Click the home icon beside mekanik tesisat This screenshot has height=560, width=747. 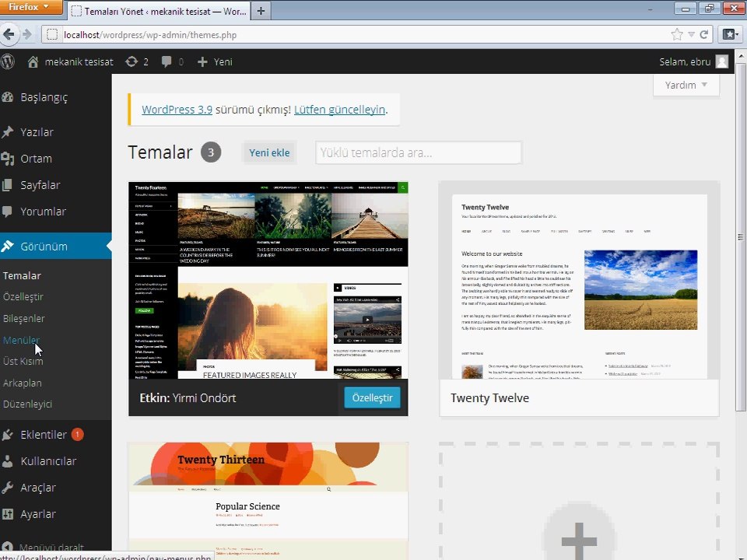pos(33,62)
